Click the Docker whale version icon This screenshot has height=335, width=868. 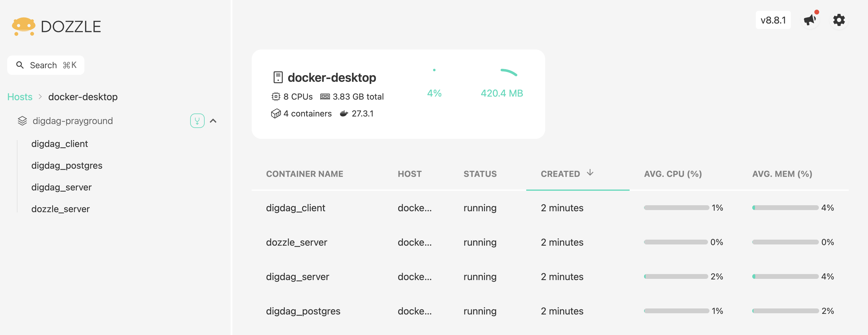coord(343,114)
